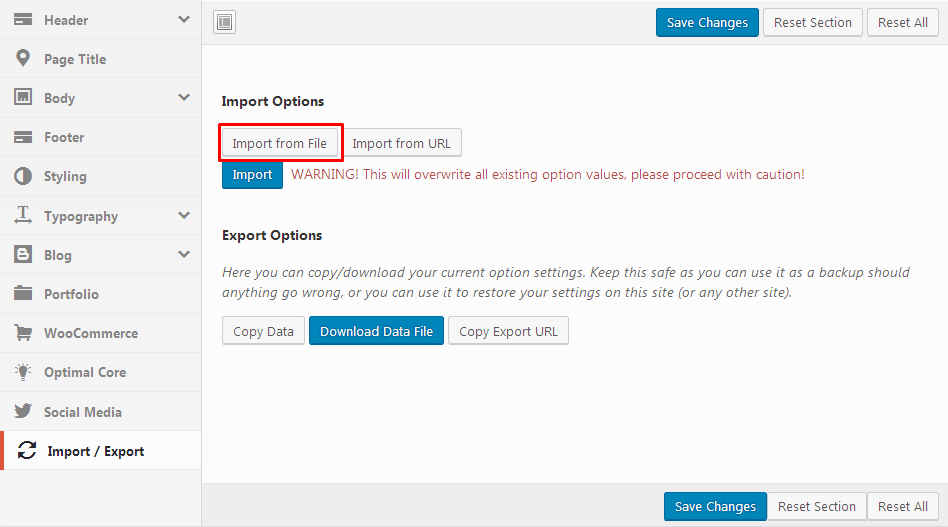The image size is (948, 527).
Task: Open the Portfolio settings section
Action: pos(100,294)
